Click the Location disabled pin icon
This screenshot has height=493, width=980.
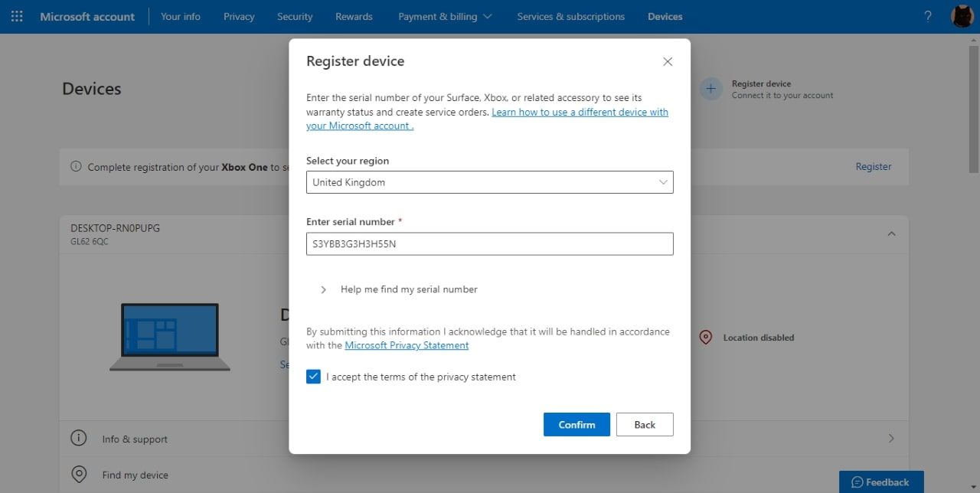click(706, 338)
